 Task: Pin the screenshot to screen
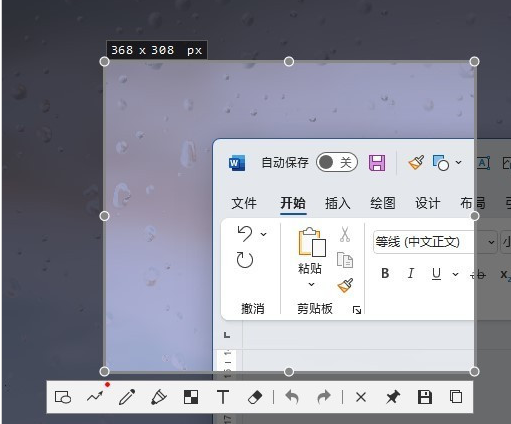(x=393, y=397)
